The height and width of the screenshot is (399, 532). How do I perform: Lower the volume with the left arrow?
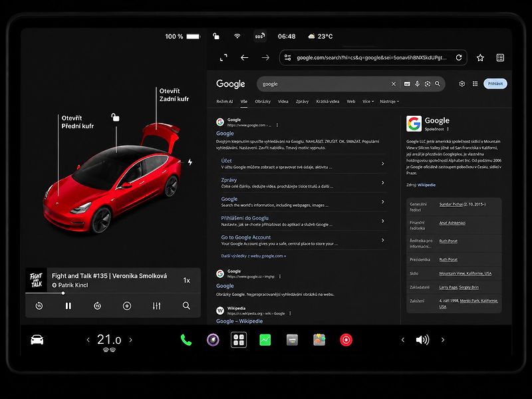coord(403,340)
